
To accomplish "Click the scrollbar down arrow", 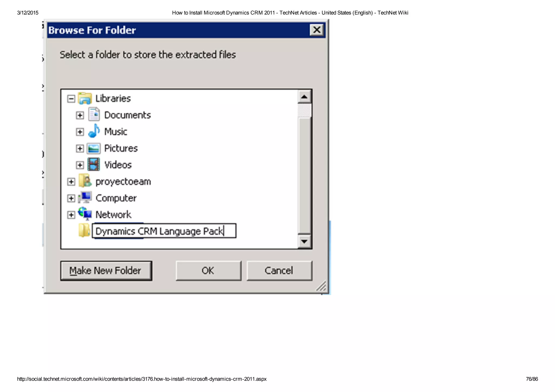I will [304, 241].
